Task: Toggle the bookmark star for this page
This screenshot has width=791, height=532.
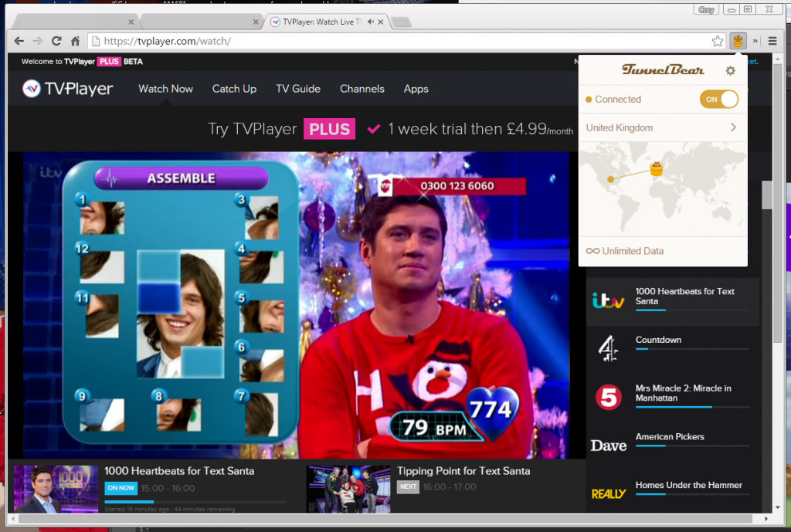Action: (718, 40)
